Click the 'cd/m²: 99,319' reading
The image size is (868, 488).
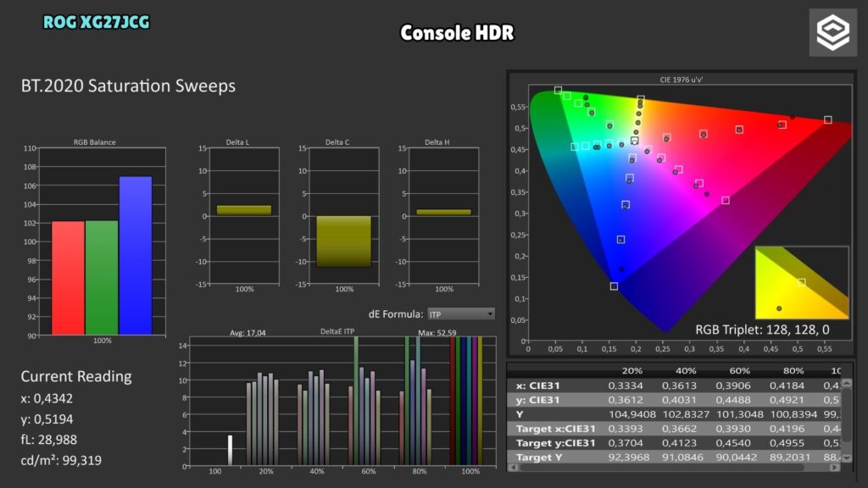pos(61,460)
